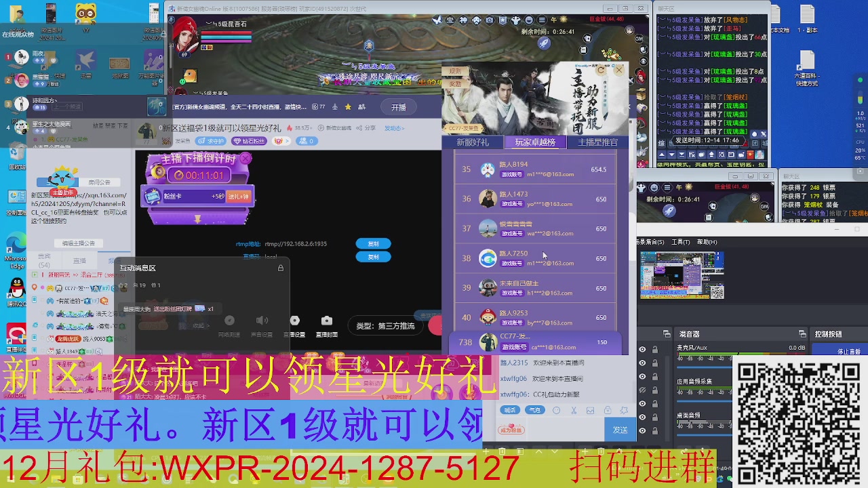Click the 发送 send button

(x=620, y=430)
